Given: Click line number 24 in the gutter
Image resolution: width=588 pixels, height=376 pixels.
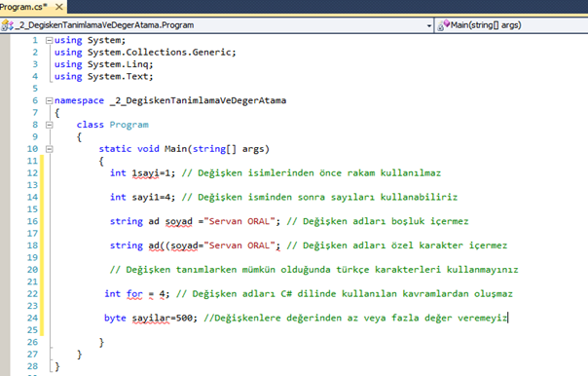Looking at the screenshot, I should point(32,318).
